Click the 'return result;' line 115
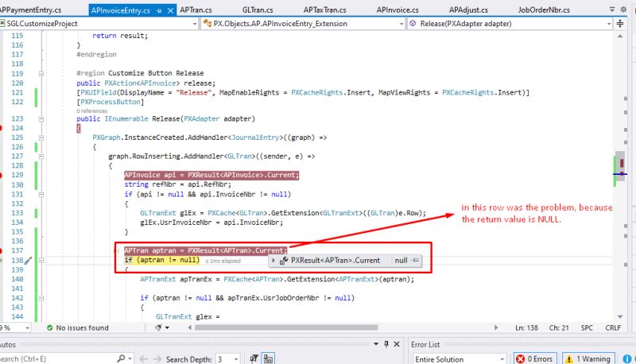The height and width of the screenshot is (364, 636). click(120, 36)
